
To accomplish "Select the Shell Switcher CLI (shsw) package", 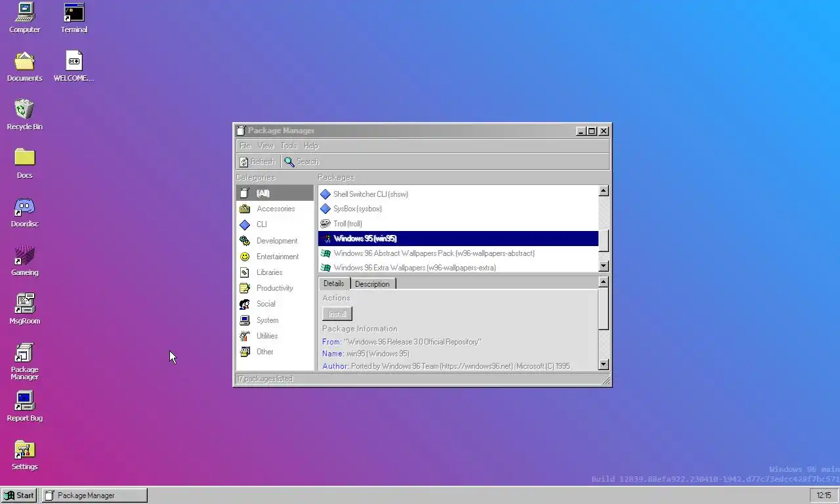I will [x=458, y=194].
